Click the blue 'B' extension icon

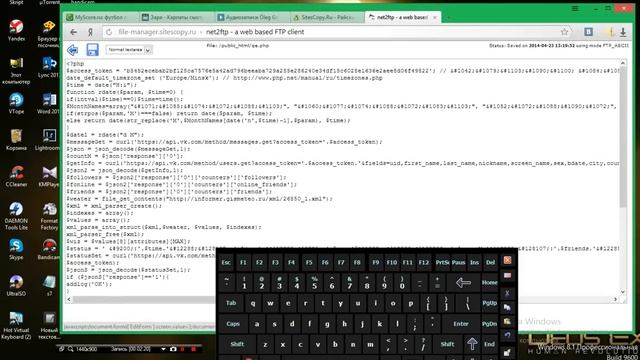click(588, 32)
